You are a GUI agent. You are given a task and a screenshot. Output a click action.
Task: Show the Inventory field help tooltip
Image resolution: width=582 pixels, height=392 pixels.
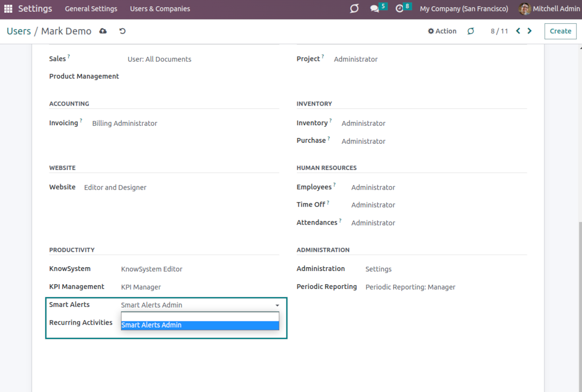tap(330, 120)
